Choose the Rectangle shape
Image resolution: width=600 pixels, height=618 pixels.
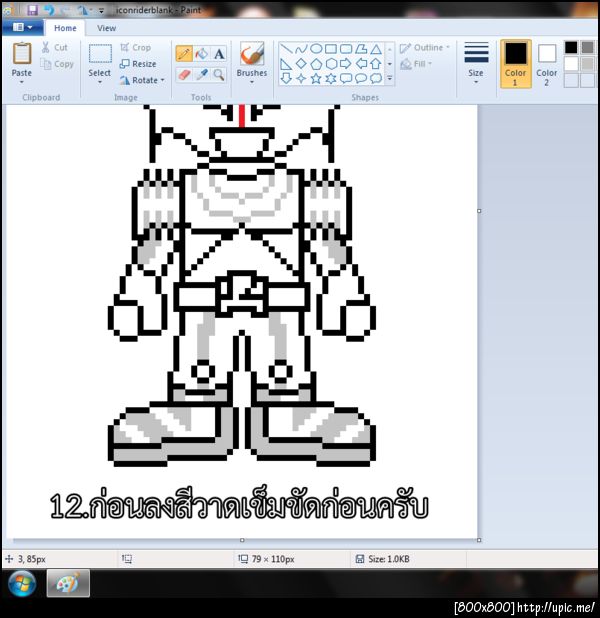[331, 49]
